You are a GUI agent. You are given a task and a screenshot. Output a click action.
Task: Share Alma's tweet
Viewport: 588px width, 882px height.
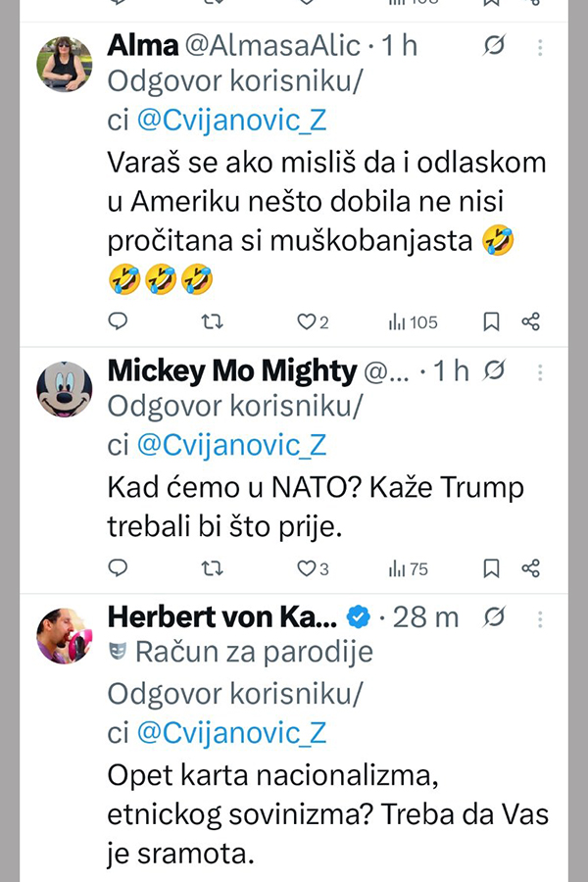(x=530, y=321)
